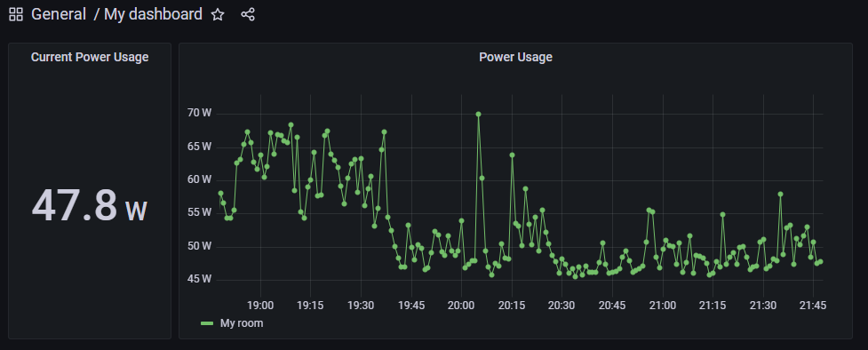The image size is (868, 350).
Task: Click the 20:00 time axis label
Action: point(461,306)
